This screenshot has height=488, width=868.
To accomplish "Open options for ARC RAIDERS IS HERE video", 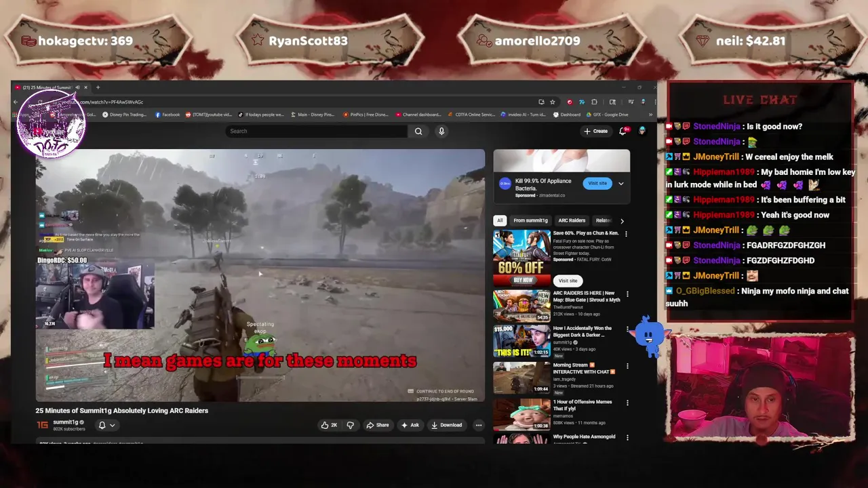I will [x=627, y=294].
